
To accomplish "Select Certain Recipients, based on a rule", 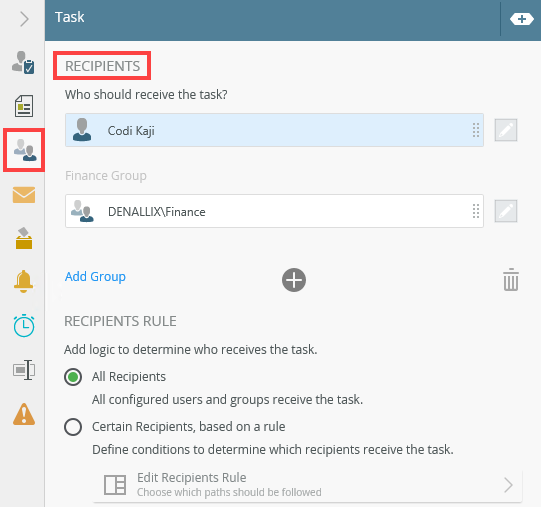I will 73,427.
